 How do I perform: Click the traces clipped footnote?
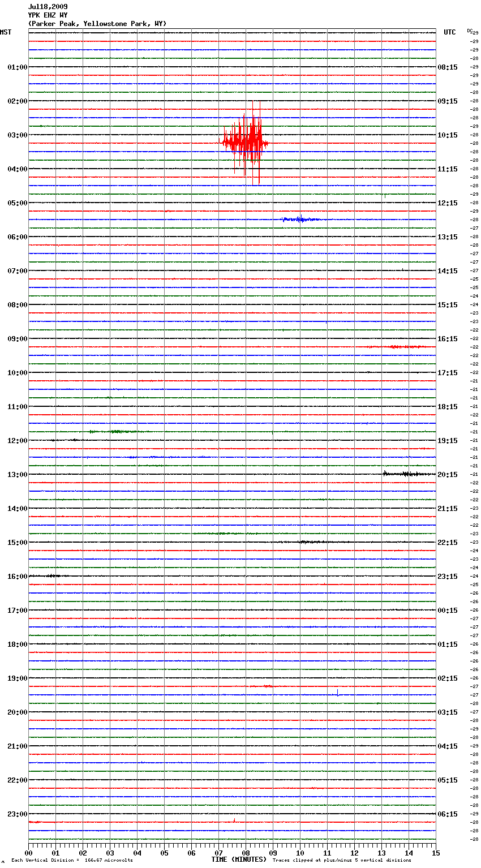click(x=342, y=860)
